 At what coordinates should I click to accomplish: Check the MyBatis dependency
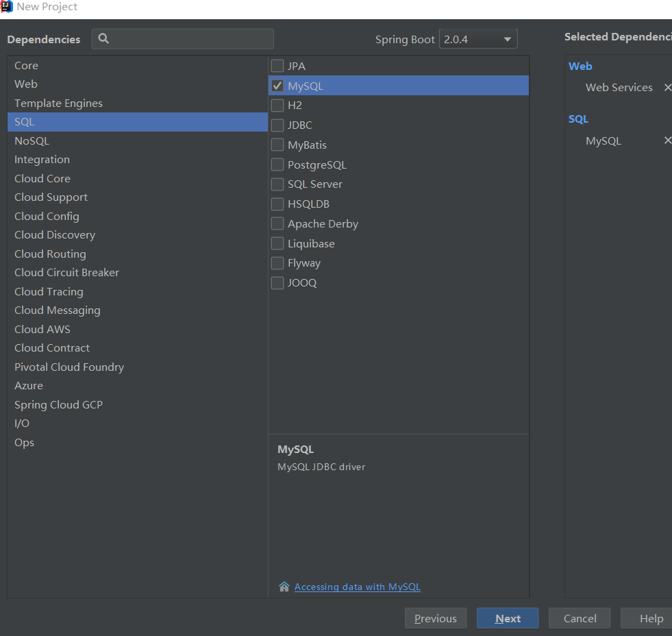pyautogui.click(x=277, y=145)
